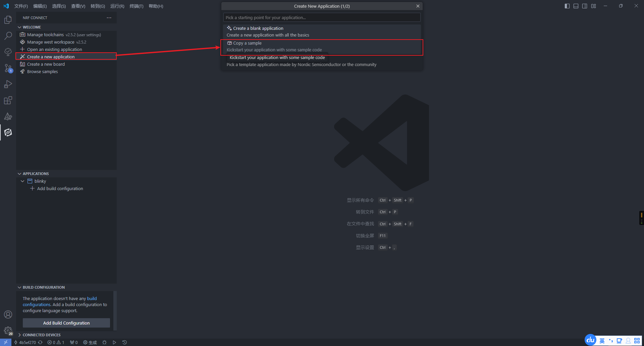Collapse the BUILD CONFIGURATION section
Viewport: 644px width, 346px height.
pos(66,287)
